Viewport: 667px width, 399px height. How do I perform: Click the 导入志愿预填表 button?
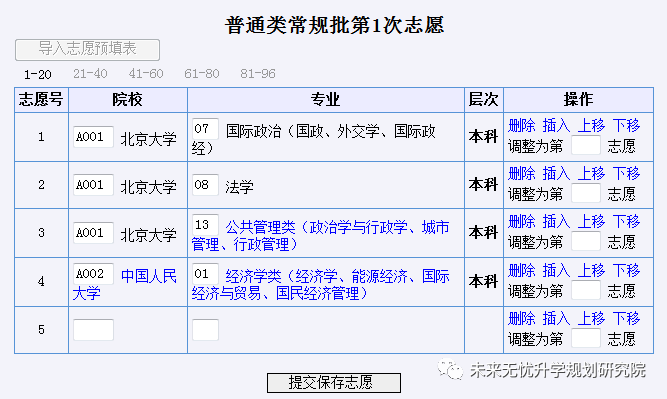point(87,50)
